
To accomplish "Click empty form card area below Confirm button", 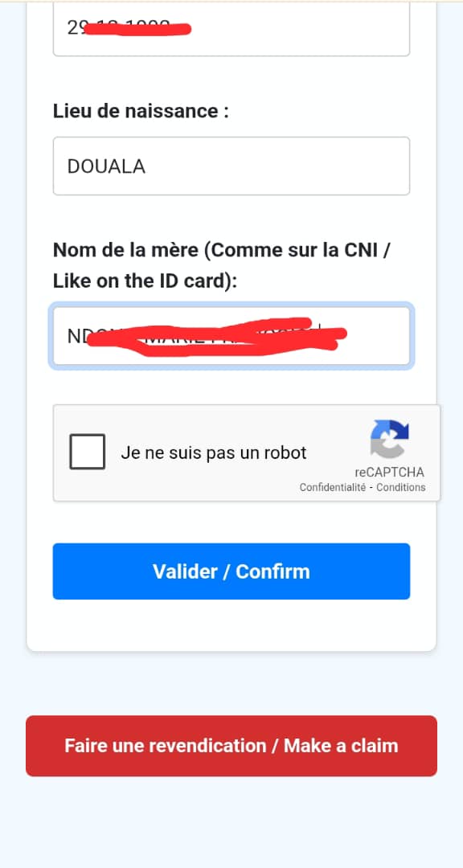I will point(231,625).
